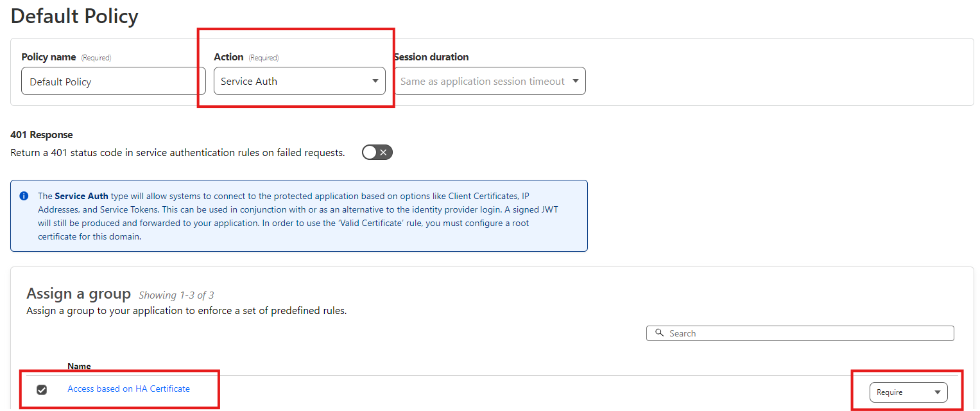
Task: Uncheck the Access based on HA Certificate group
Action: (42, 389)
